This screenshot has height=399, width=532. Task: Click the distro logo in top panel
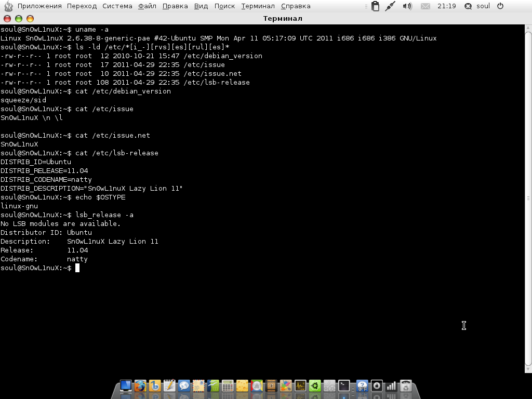click(x=8, y=6)
